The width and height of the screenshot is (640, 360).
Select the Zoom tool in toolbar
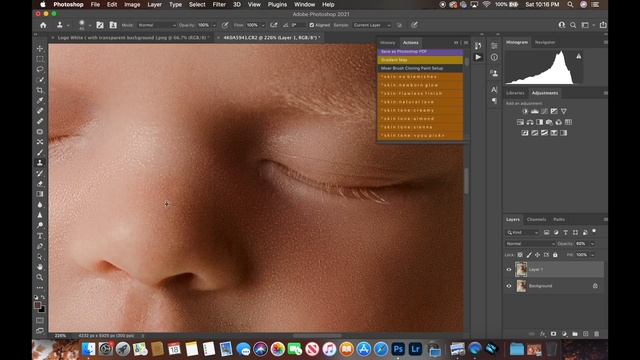pos(40,277)
